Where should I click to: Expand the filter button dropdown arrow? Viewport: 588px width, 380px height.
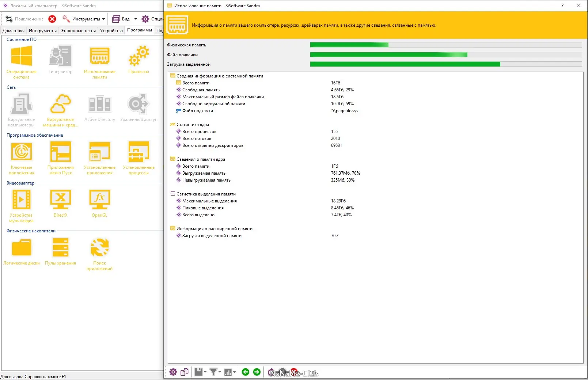click(x=220, y=372)
